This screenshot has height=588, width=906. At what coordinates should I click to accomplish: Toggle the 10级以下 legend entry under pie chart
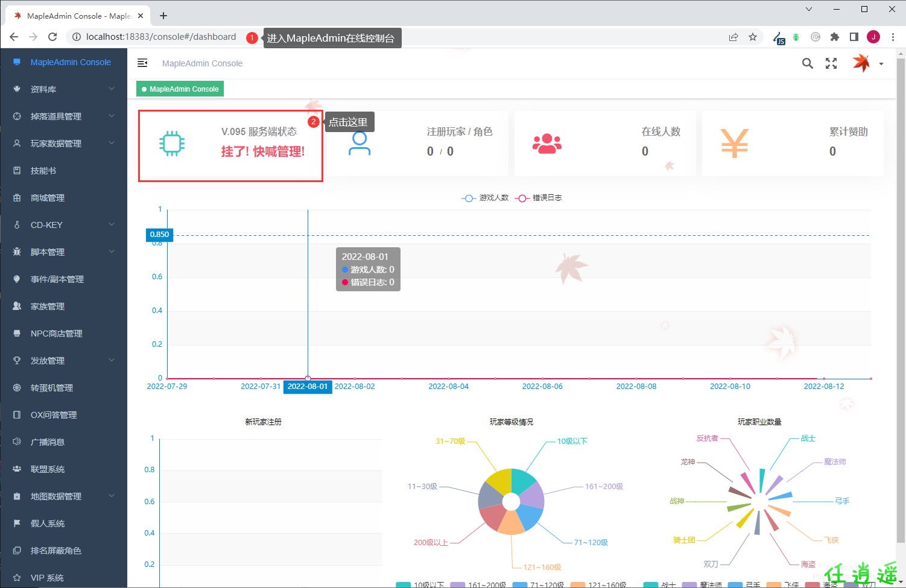[420, 584]
